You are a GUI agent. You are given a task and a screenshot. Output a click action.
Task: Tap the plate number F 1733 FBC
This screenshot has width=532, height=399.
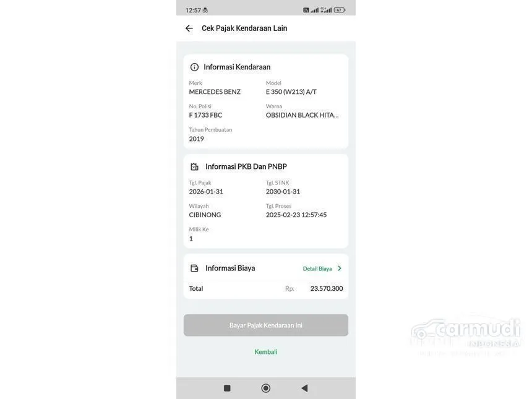point(205,115)
